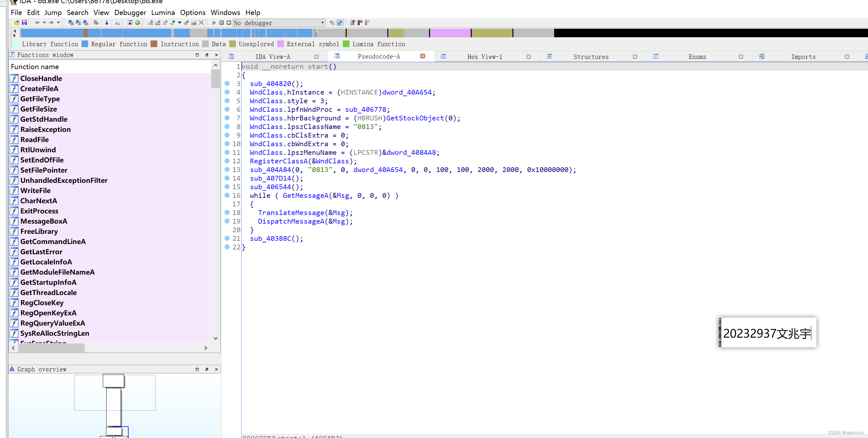Open the Debugger menu
Image resolution: width=868 pixels, height=438 pixels.
[x=130, y=12]
